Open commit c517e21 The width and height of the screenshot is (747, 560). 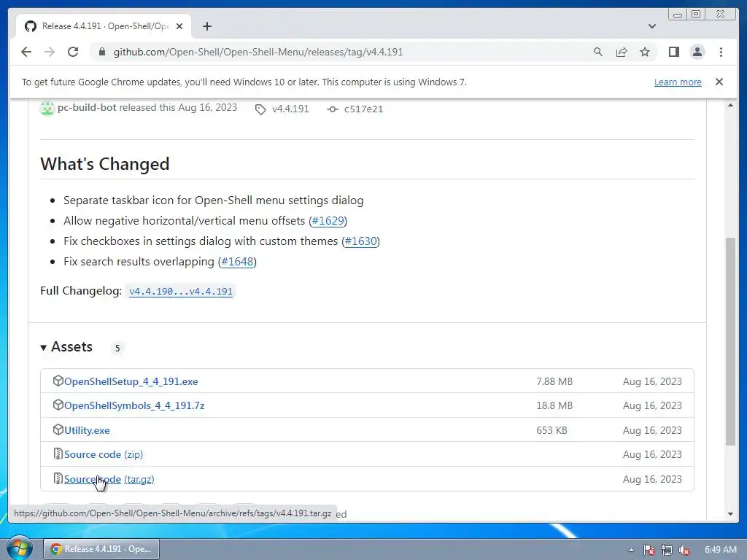363,109
